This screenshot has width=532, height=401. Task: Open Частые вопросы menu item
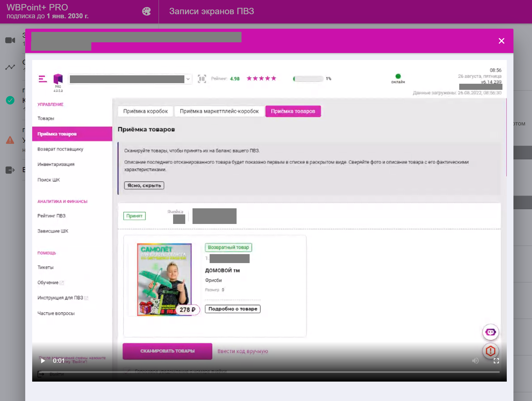coord(56,313)
